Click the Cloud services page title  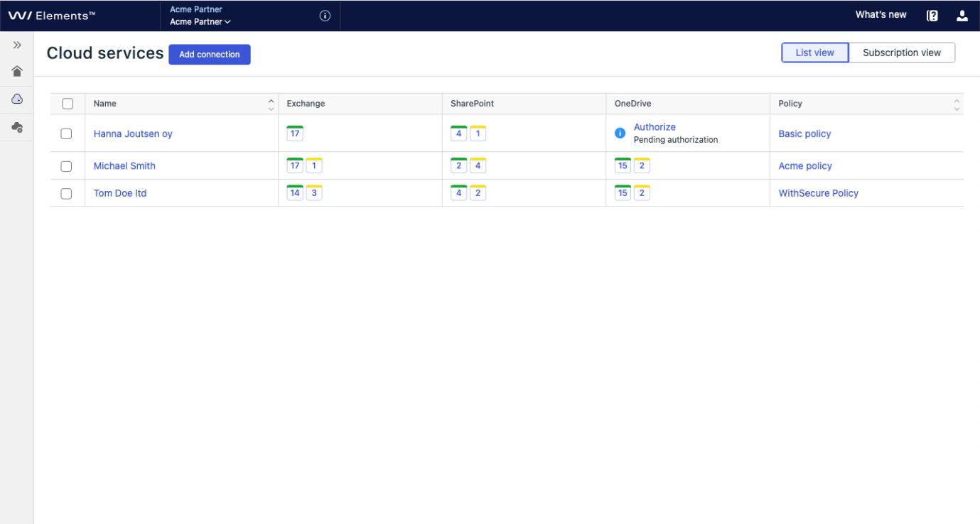[105, 53]
